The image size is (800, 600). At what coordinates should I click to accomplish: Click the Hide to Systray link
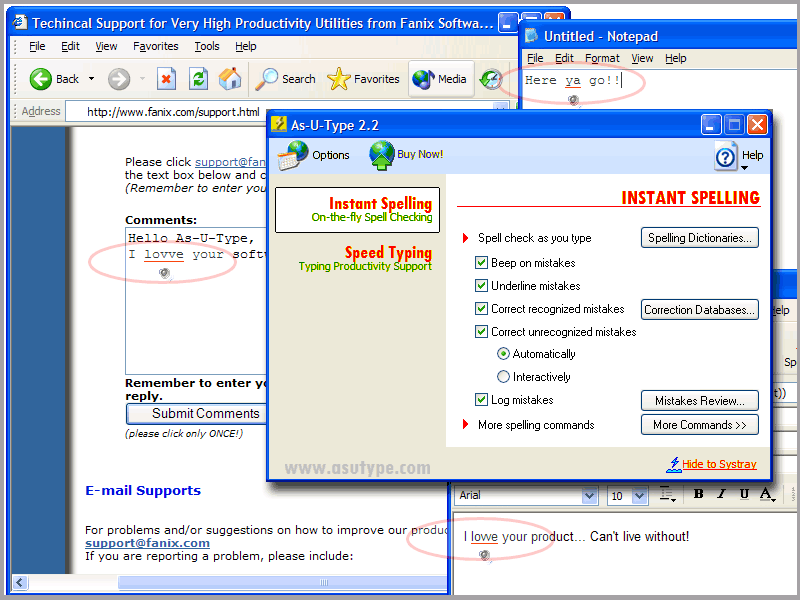pos(719,464)
